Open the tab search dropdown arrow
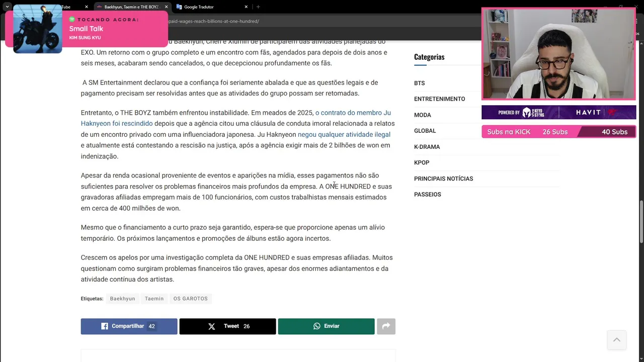The width and height of the screenshot is (644, 362). pos(7,7)
